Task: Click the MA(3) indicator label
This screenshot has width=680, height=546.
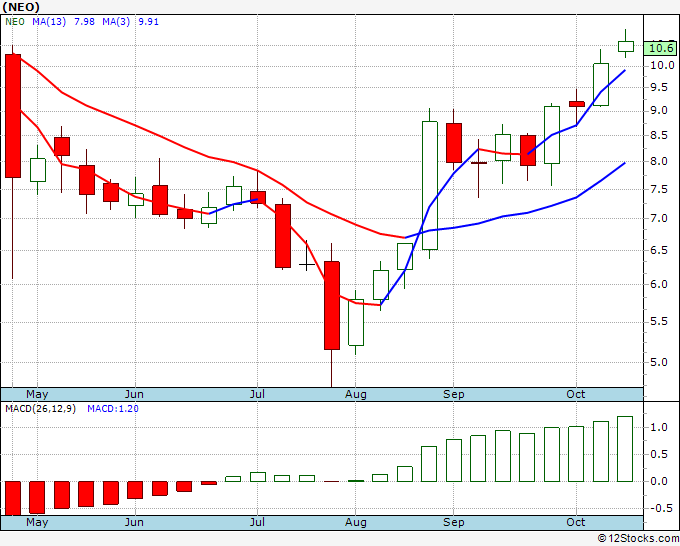Action: coord(116,22)
